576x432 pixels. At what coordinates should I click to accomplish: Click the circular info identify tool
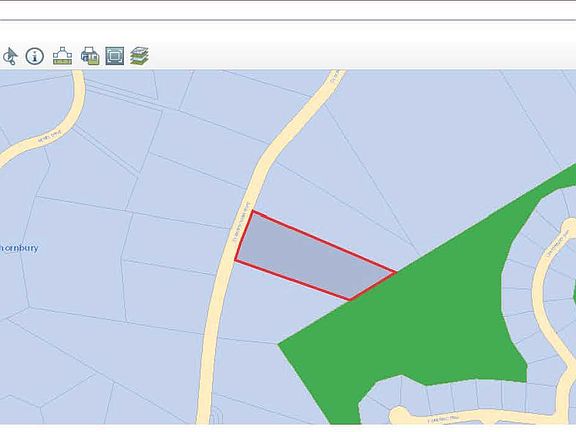coord(35,56)
